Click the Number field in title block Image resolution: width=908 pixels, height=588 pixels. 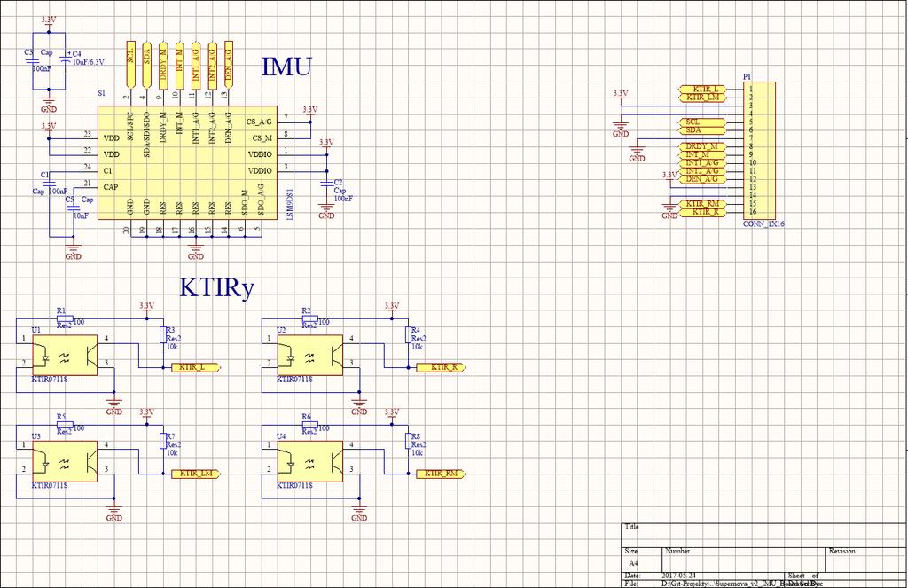pyautogui.click(x=744, y=560)
